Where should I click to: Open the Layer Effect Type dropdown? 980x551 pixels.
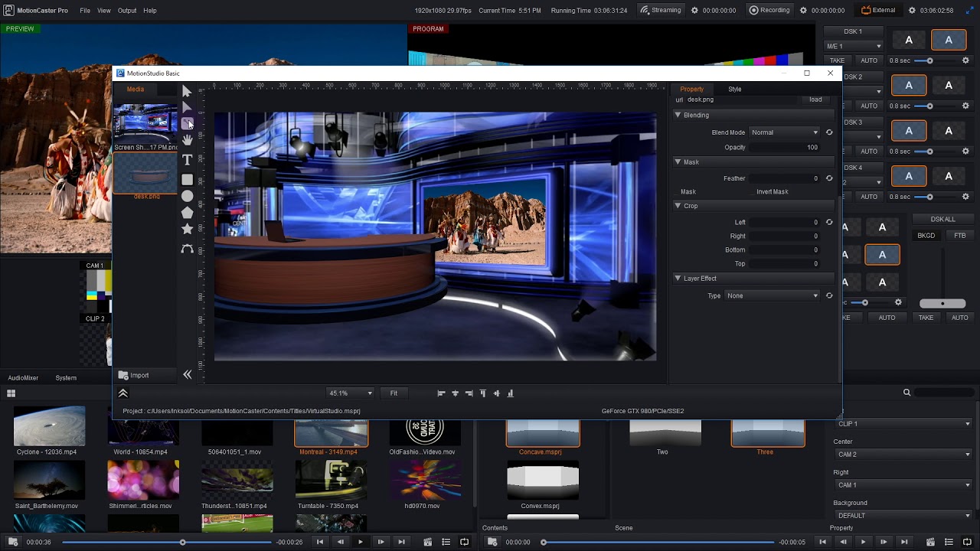(771, 295)
